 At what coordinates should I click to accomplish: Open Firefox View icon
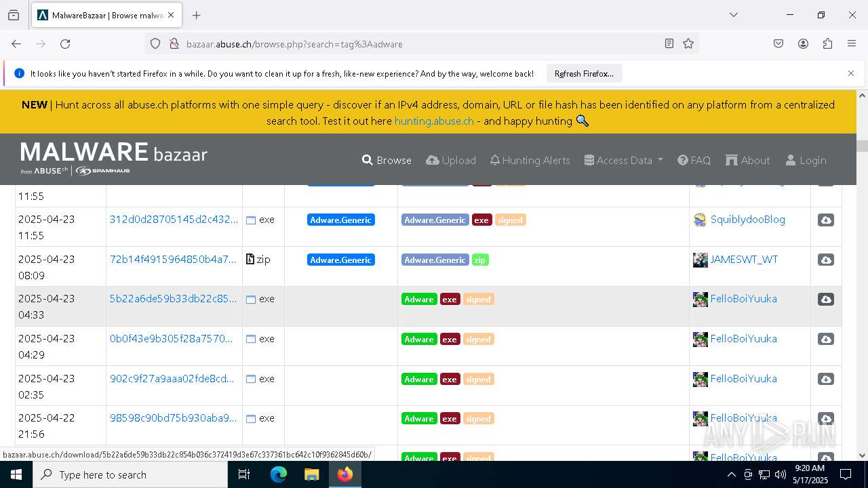pyautogui.click(x=14, y=15)
